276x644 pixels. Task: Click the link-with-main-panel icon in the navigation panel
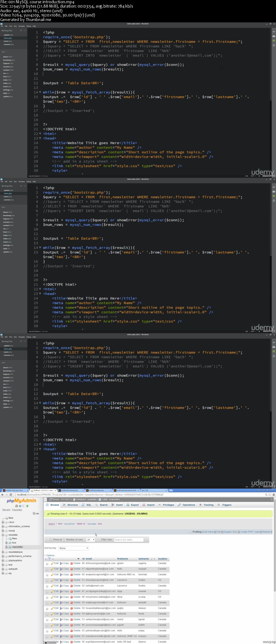(37, 513)
